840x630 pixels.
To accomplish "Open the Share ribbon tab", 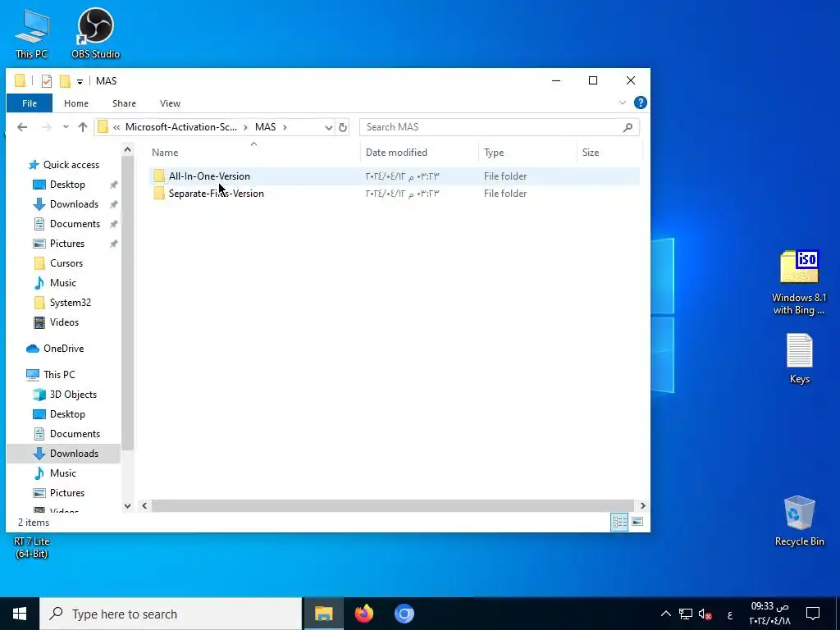I will click(x=125, y=103).
